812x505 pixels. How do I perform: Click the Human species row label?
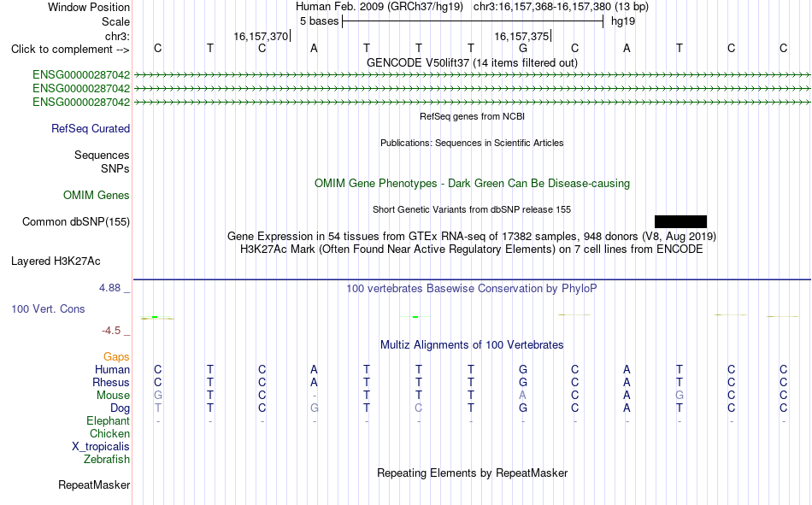click(x=112, y=369)
